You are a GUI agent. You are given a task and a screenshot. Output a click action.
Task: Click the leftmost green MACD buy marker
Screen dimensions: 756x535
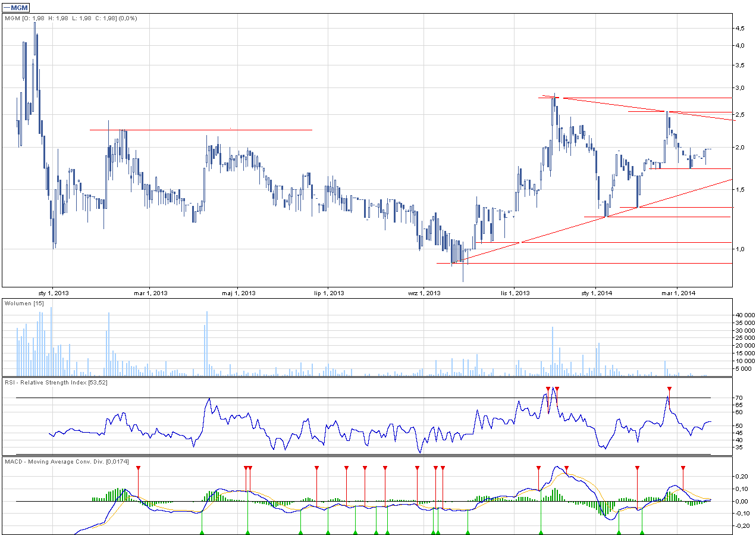[x=202, y=531]
